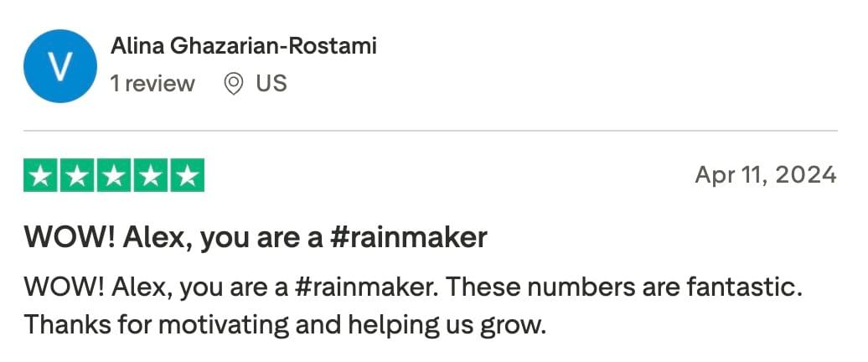Click the horizontal divider under reviewer info
The image size is (868, 362).
tap(430, 132)
